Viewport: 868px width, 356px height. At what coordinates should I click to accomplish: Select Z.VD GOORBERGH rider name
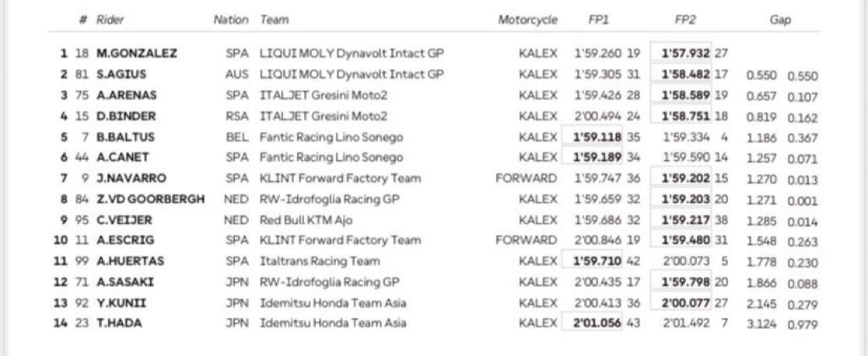tap(151, 199)
